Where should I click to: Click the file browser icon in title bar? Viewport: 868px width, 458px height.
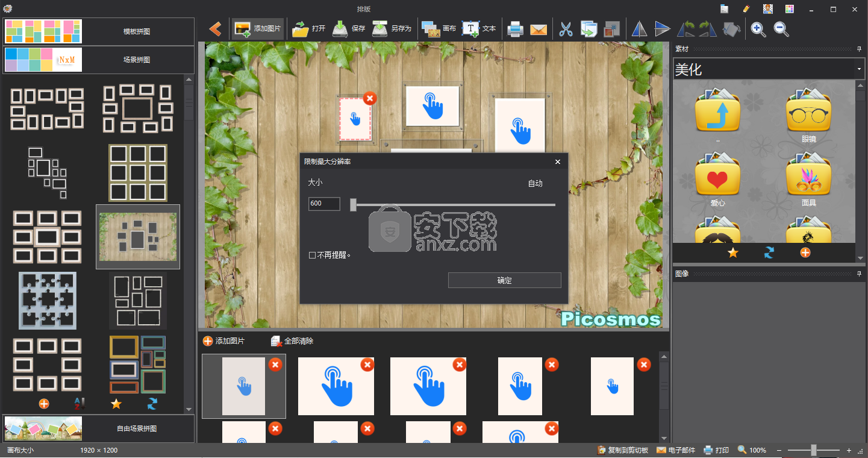point(725,9)
